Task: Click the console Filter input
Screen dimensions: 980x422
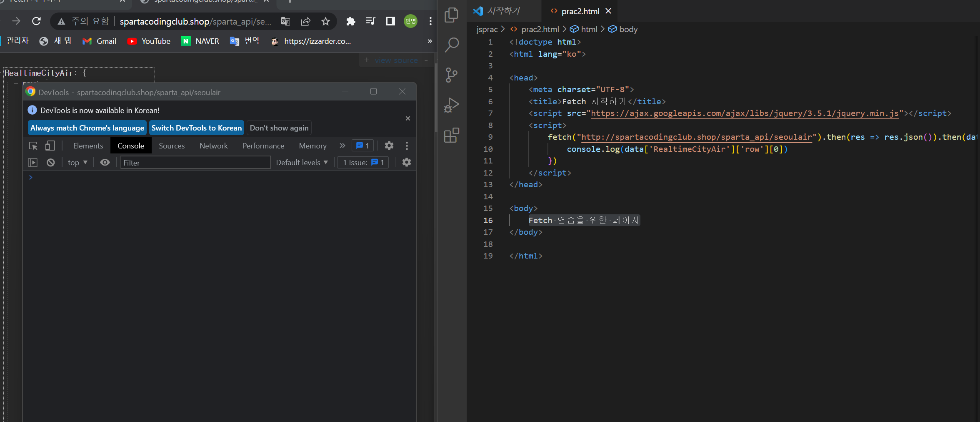Action: [196, 163]
